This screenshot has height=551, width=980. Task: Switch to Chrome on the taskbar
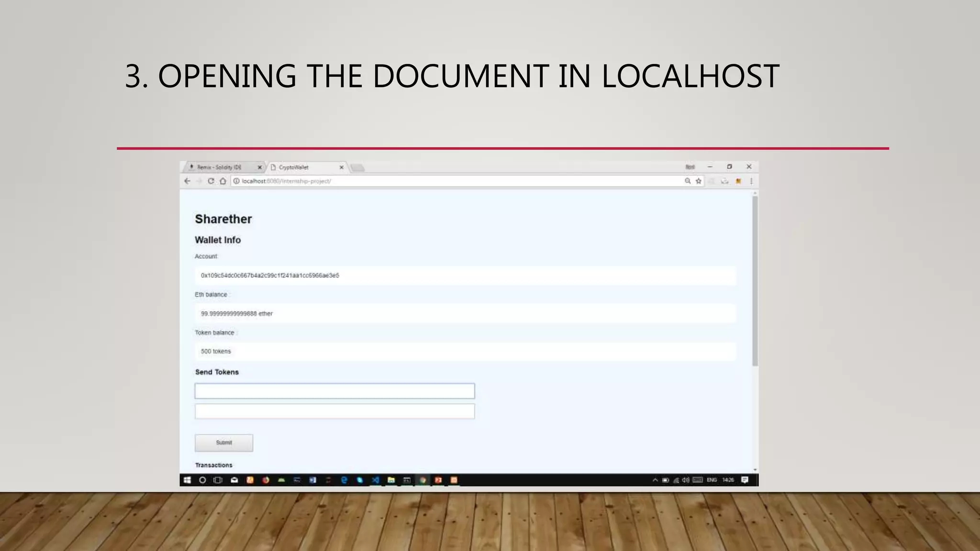click(423, 480)
